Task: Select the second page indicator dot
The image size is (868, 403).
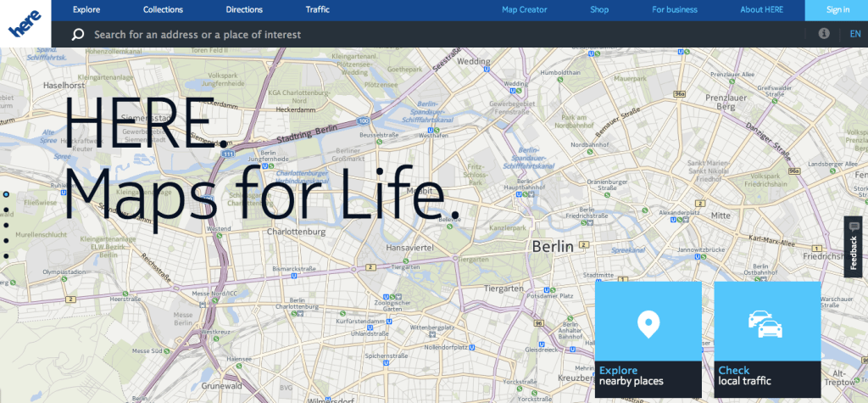Action: 6,210
